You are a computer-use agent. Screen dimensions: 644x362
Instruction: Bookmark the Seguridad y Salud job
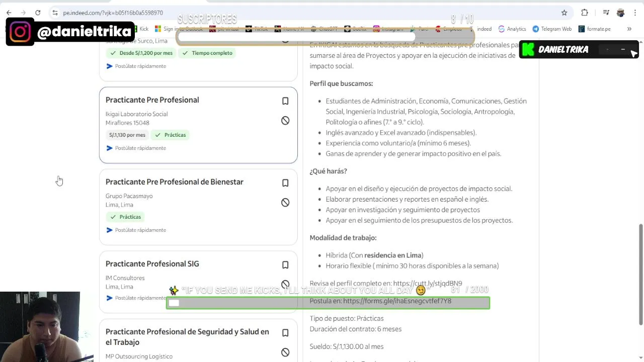click(x=285, y=333)
